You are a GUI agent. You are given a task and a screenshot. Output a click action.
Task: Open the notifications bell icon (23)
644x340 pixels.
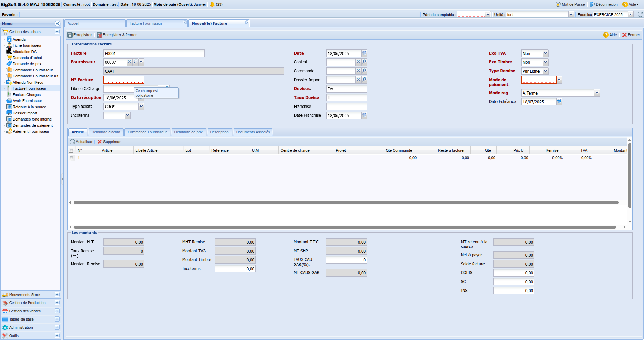point(212,4)
